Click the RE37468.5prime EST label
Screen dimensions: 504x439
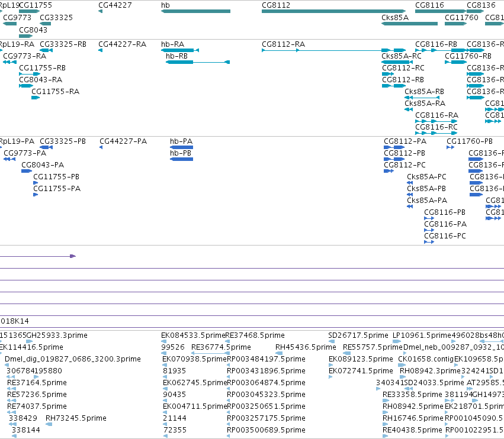(255, 335)
